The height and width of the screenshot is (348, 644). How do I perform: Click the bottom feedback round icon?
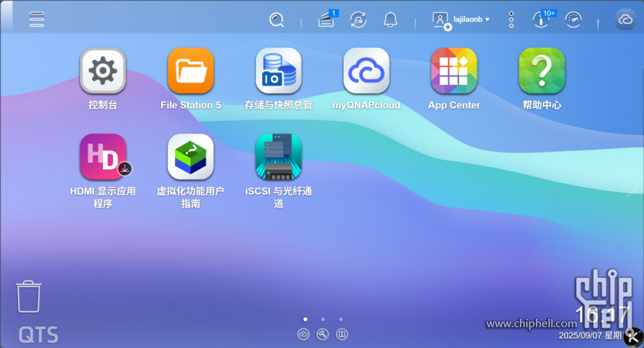click(342, 335)
